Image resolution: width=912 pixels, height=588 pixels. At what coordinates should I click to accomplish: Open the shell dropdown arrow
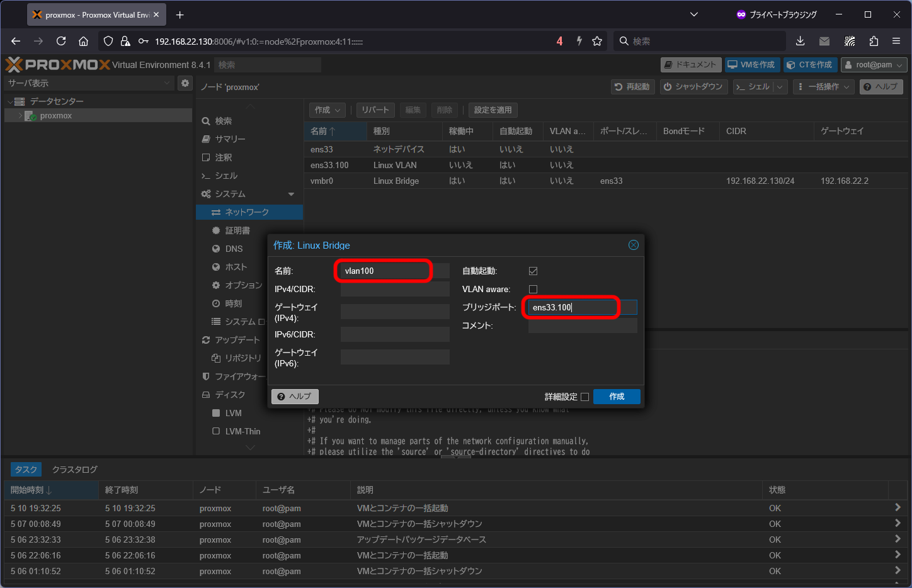780,86
